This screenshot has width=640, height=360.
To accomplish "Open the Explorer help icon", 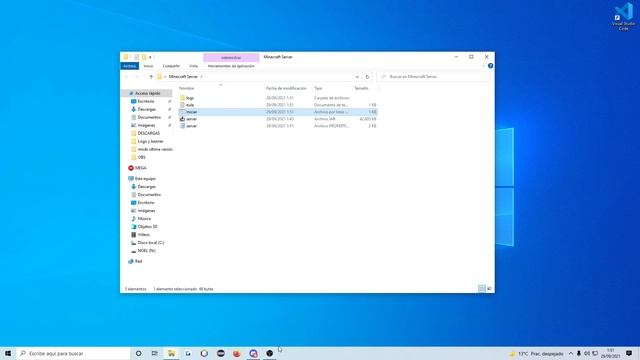I will coord(490,66).
